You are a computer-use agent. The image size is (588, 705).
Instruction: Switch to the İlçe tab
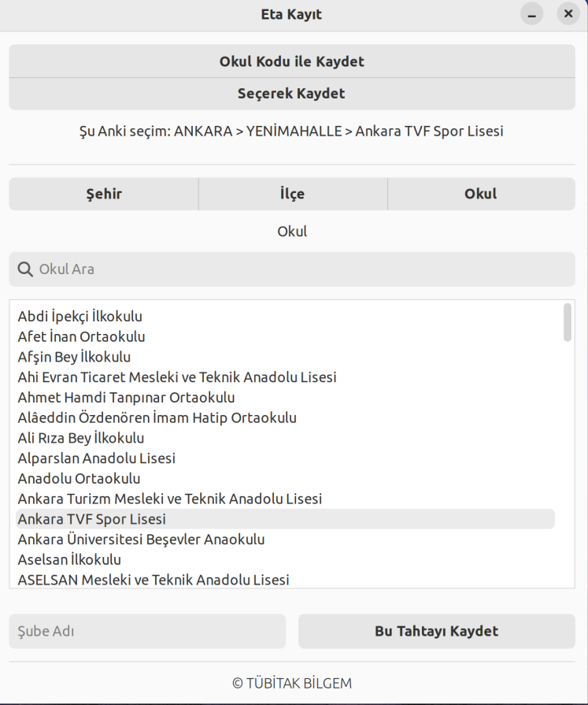(293, 194)
